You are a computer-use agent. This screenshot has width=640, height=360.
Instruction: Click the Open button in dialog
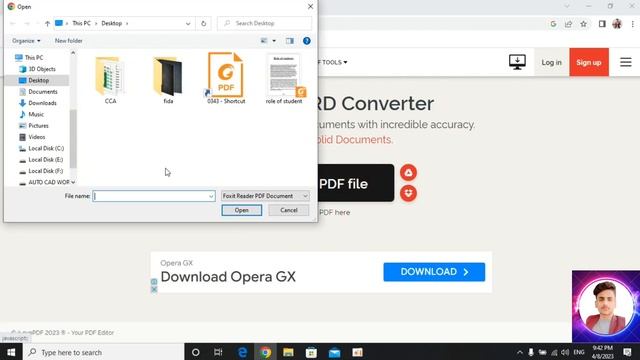242,210
